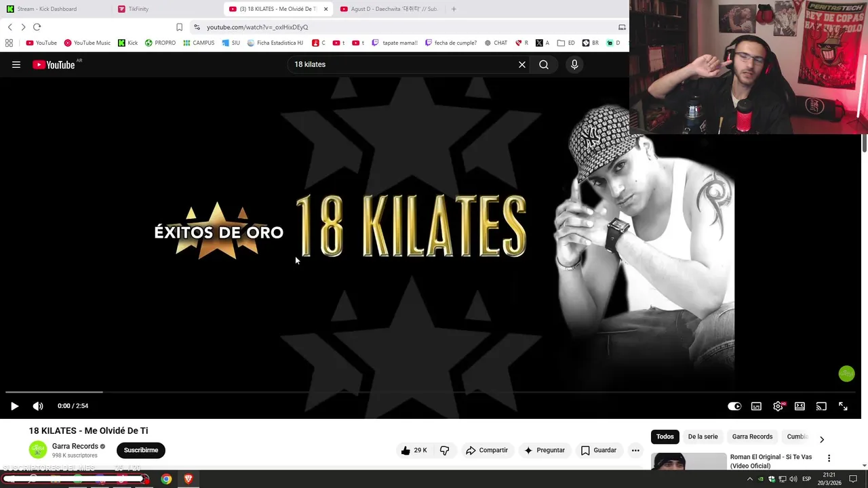This screenshot has width=868, height=488.
Task: Open Brave from the Windows taskbar
Action: (188, 479)
